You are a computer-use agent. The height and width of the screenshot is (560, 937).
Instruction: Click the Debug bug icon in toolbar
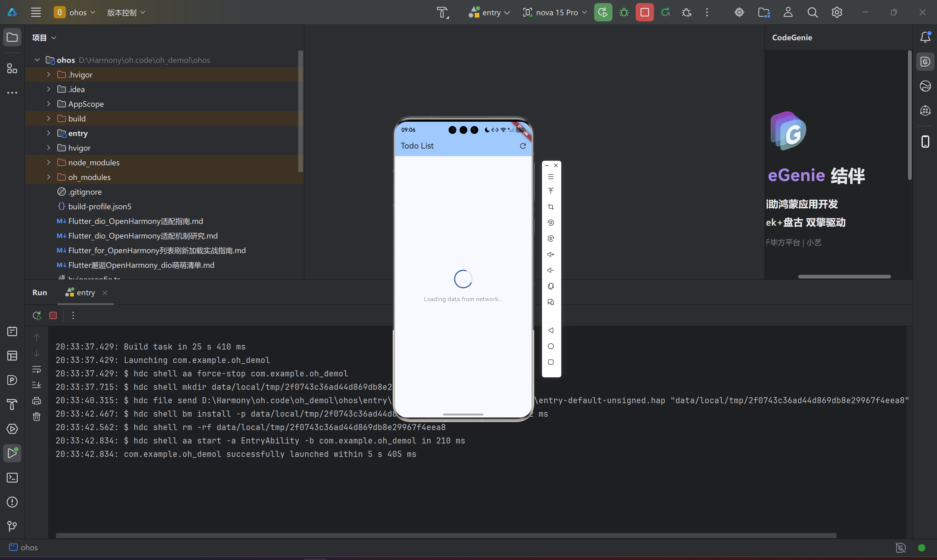[624, 13]
